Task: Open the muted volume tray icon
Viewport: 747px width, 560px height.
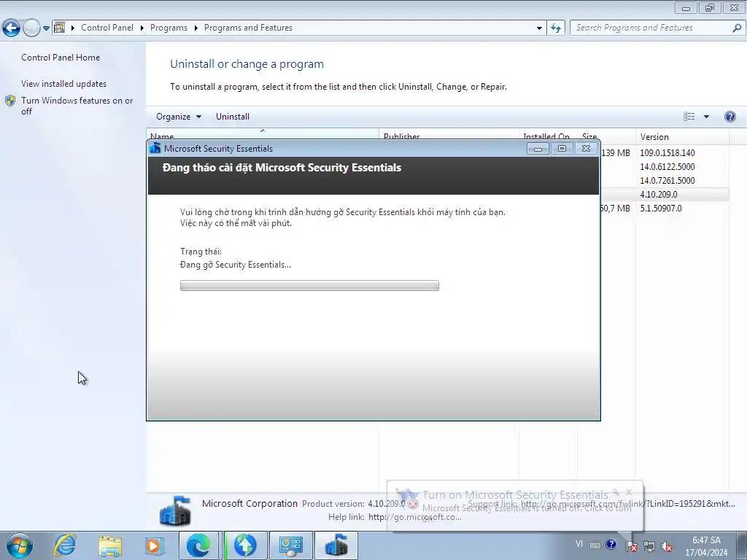Action: click(667, 546)
